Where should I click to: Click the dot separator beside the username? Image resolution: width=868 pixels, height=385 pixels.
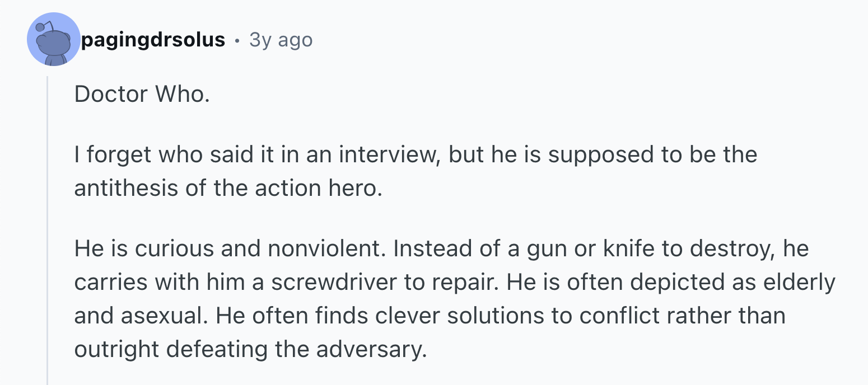pos(237,40)
